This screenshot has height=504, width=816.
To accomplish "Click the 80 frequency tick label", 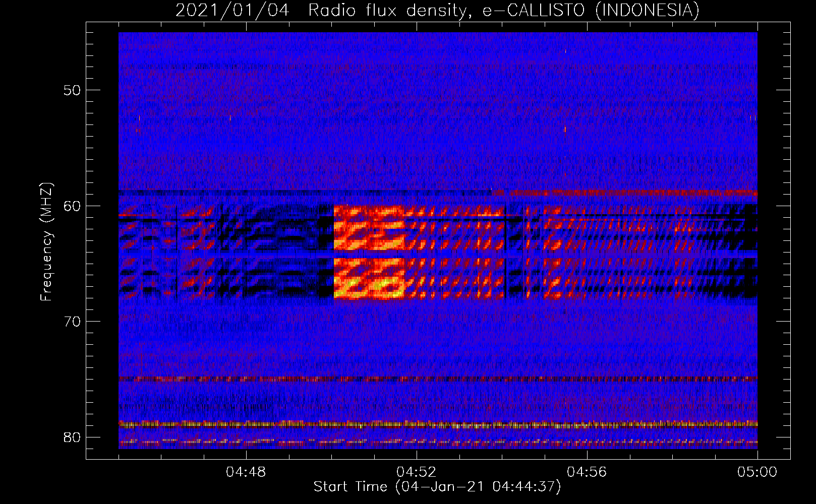I will [x=72, y=437].
